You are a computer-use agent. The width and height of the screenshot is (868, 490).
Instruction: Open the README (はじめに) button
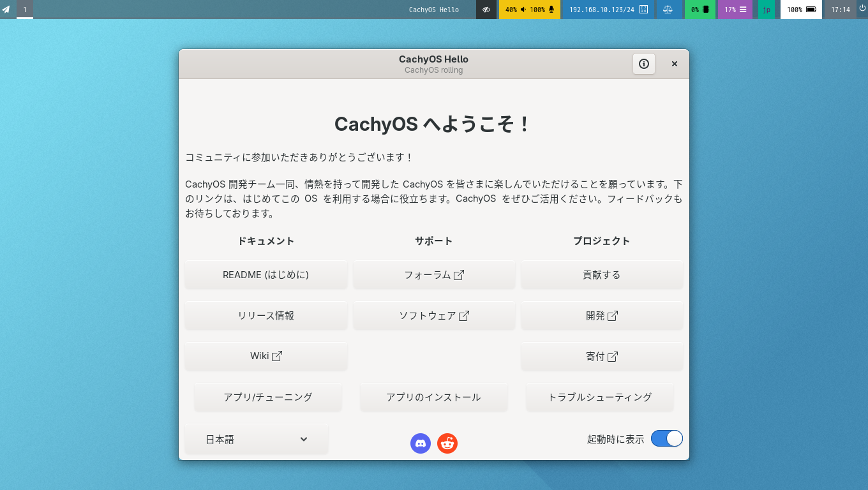click(266, 275)
